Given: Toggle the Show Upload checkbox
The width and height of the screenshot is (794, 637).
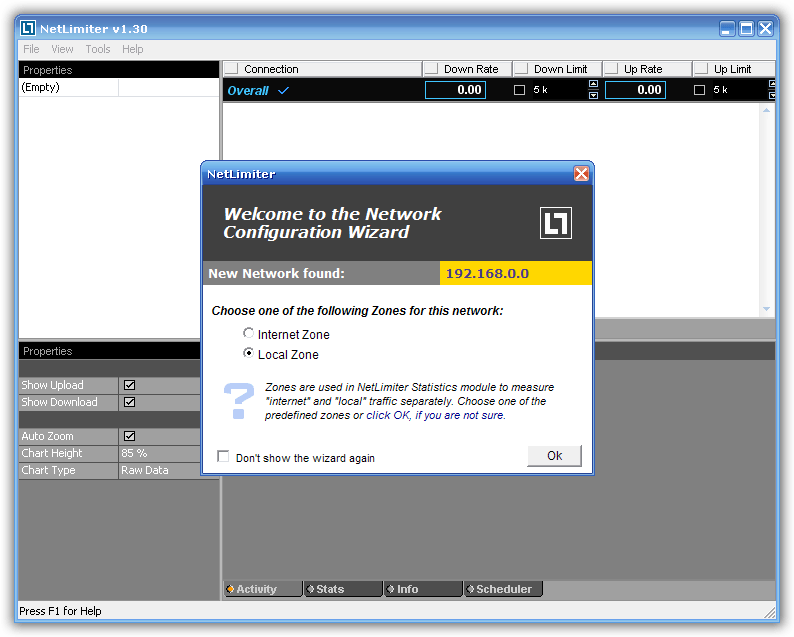Looking at the screenshot, I should tap(130, 385).
